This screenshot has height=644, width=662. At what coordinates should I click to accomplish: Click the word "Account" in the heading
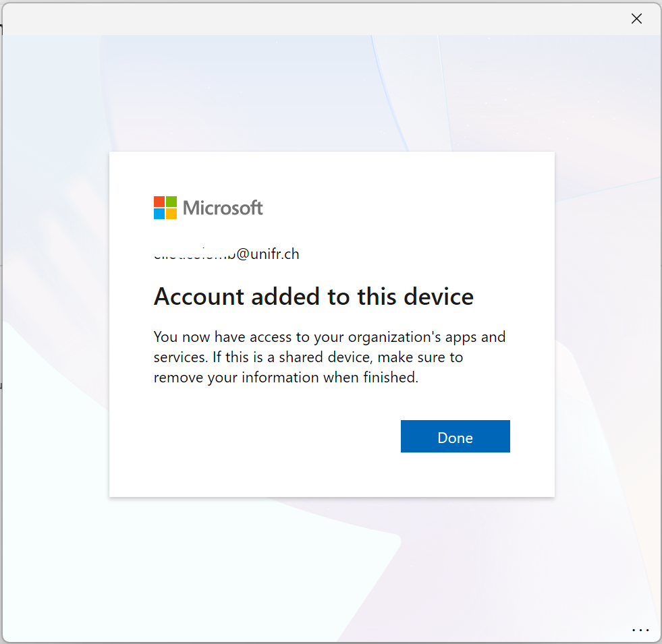(x=199, y=296)
